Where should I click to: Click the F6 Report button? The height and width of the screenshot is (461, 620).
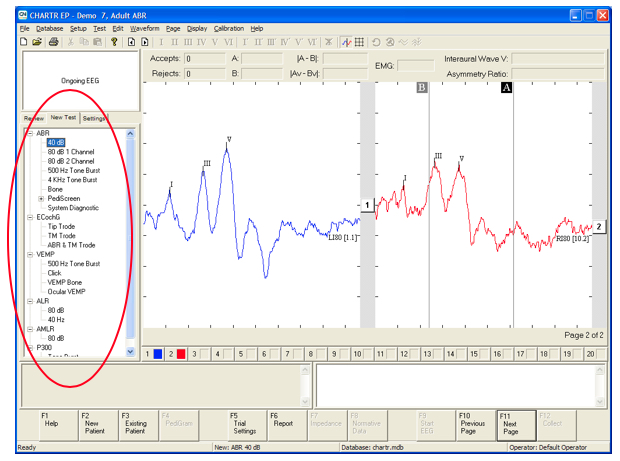(287, 425)
